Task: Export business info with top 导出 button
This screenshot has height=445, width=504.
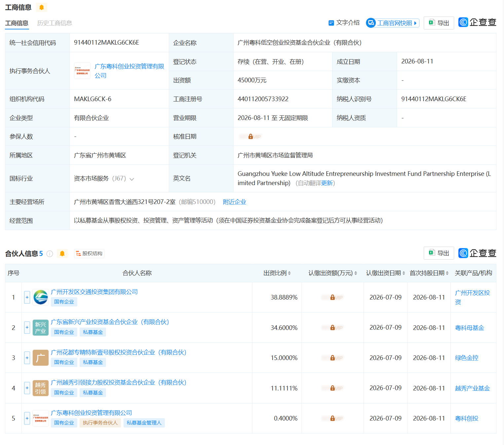Action: 439,23
